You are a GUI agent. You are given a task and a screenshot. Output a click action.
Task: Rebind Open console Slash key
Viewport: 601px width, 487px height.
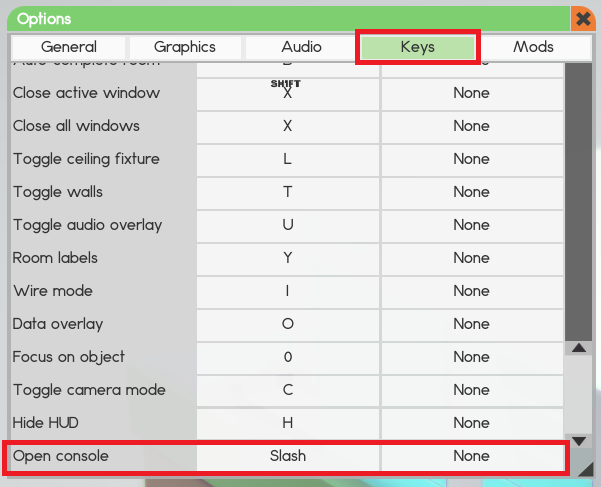pos(288,456)
